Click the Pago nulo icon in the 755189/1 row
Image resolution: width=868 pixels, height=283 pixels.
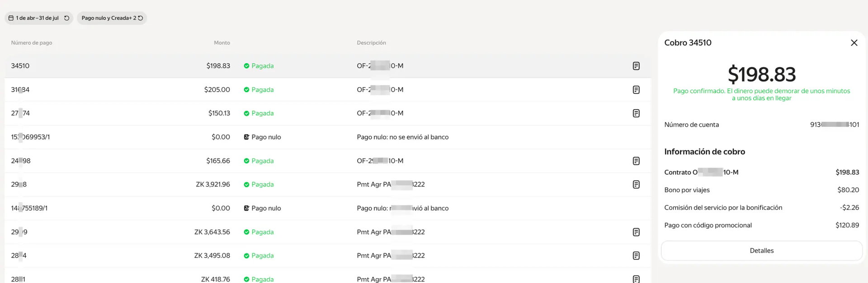[246, 209]
